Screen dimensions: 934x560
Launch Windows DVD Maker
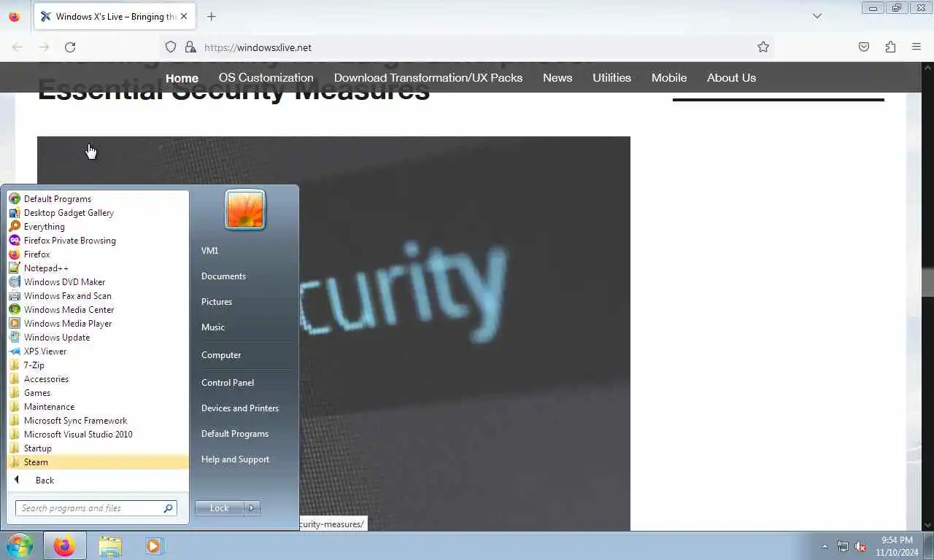click(98, 282)
